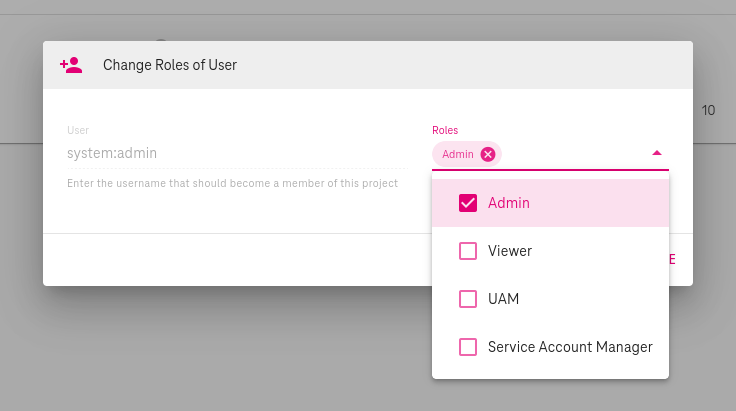The width and height of the screenshot is (736, 411).
Task: Choose the Viewer role option text
Action: (x=509, y=251)
